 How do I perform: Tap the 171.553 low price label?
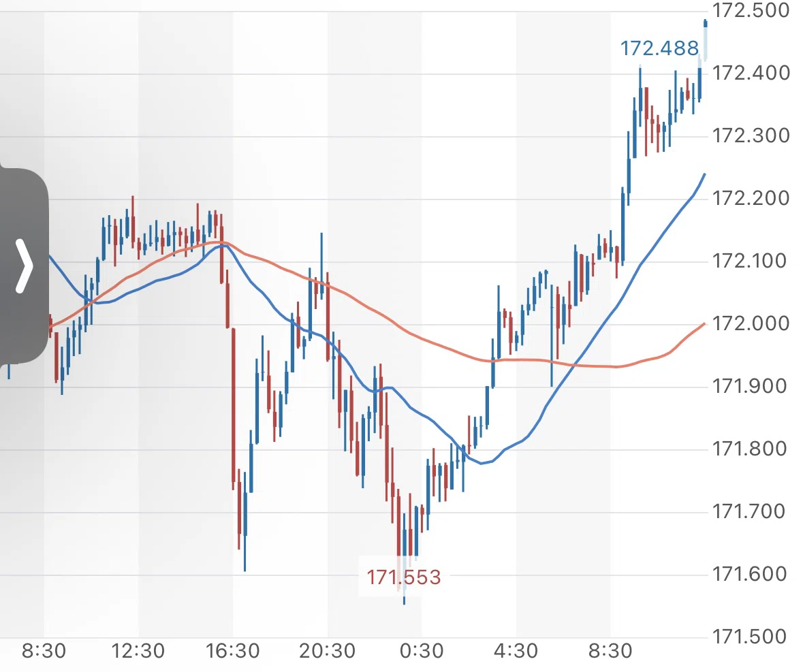[404, 577]
